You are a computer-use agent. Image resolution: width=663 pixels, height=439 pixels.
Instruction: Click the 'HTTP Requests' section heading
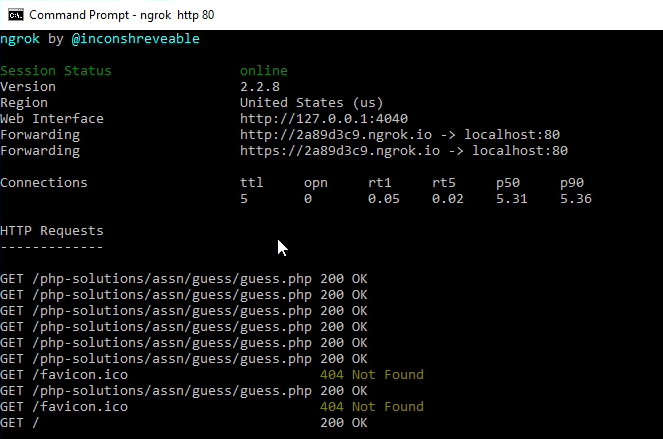[x=52, y=231]
